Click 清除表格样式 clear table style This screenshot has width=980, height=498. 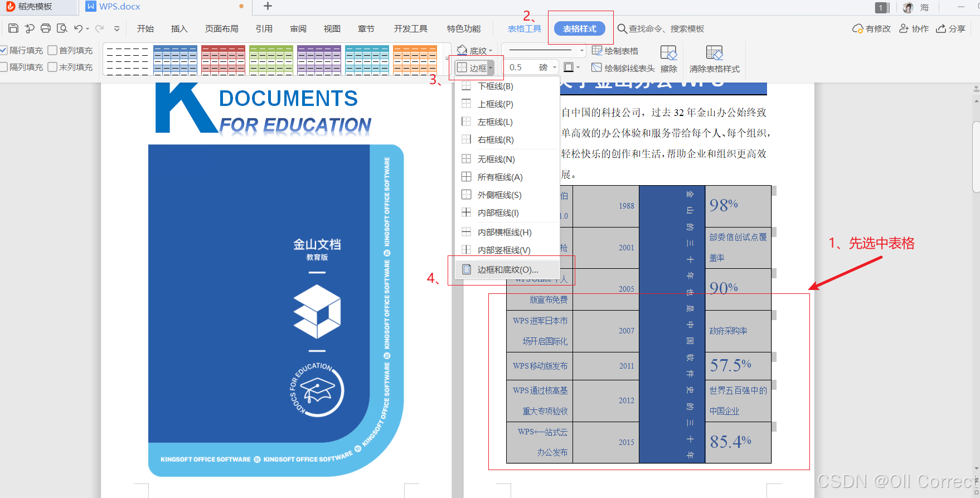(x=715, y=59)
